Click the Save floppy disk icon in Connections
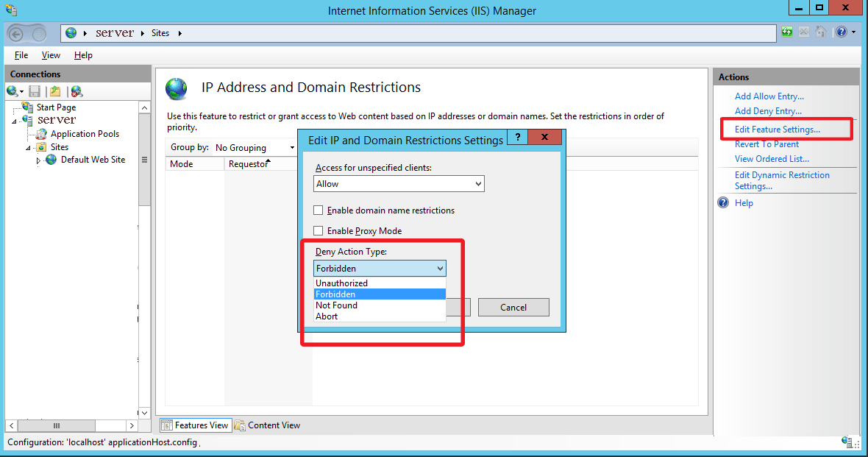 [35, 91]
